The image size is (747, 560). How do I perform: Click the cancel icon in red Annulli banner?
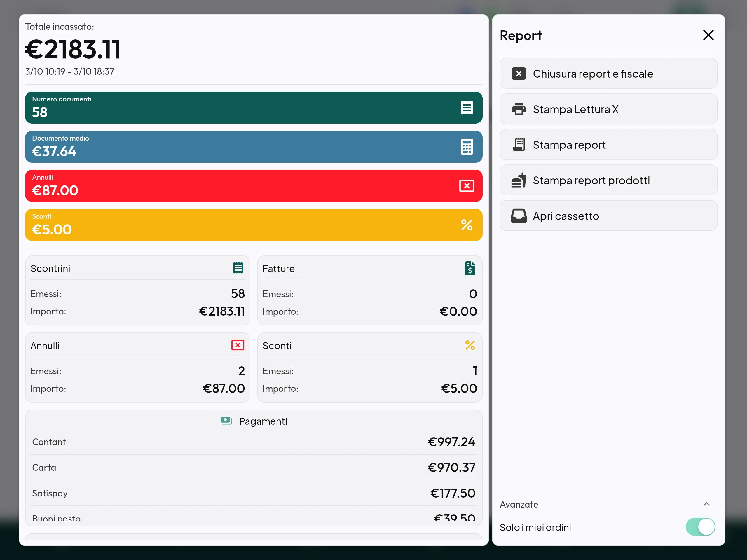pyautogui.click(x=467, y=186)
